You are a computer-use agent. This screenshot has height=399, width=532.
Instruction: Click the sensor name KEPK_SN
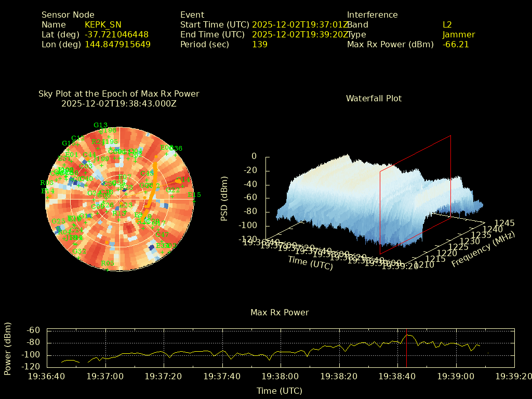click(103, 24)
